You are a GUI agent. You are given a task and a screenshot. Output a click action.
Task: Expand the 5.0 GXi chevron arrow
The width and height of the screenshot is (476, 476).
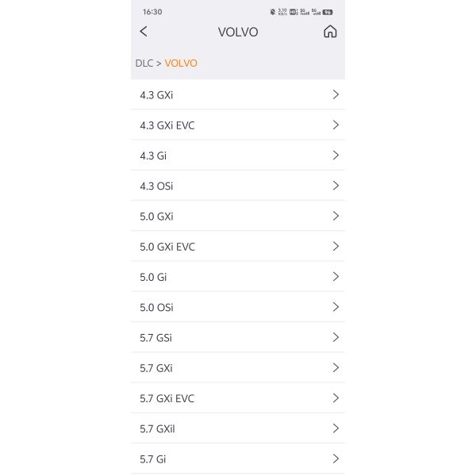pos(336,216)
